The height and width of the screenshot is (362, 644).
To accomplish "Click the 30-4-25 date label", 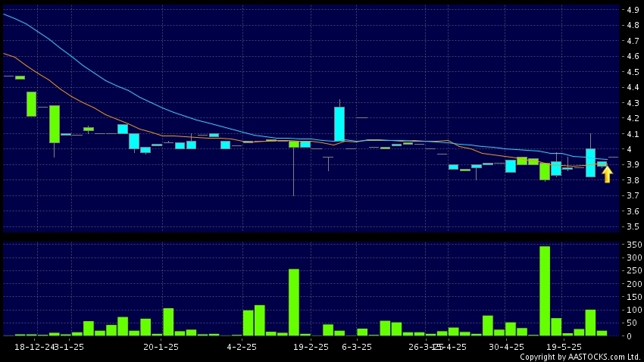I will [506, 347].
